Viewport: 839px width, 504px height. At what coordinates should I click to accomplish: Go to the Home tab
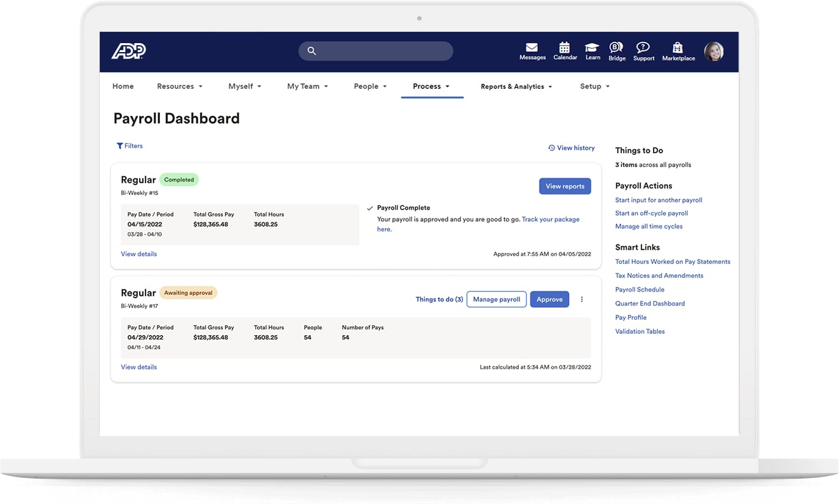pyautogui.click(x=123, y=86)
